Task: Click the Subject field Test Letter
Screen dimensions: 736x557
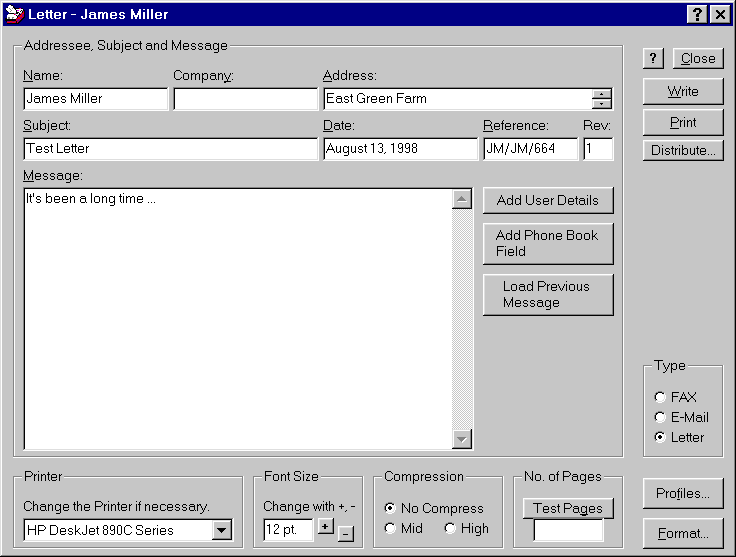Action: (170, 149)
